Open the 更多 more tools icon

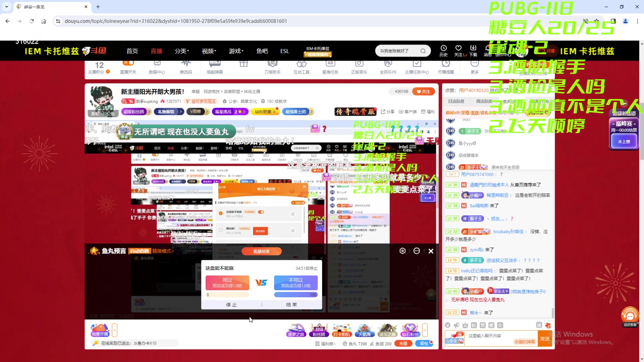[475, 67]
